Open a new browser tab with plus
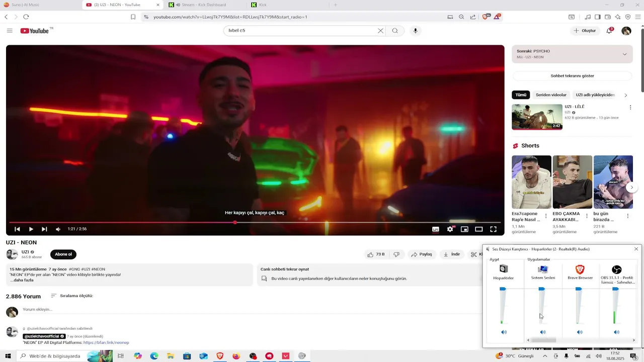 (x=336, y=5)
